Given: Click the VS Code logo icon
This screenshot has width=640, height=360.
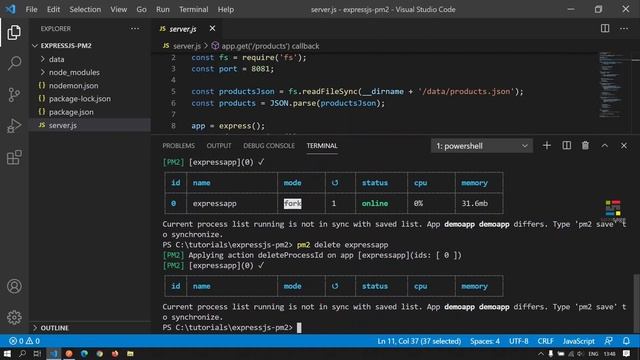Looking at the screenshot, I should 11,9.
